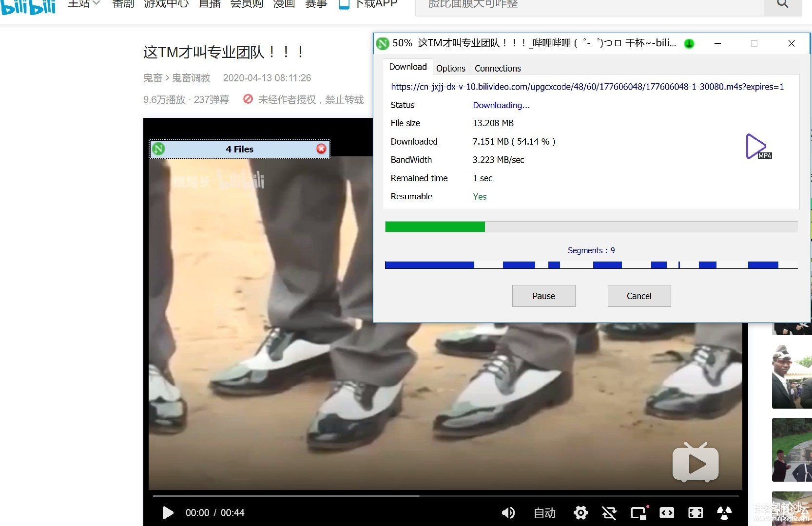Viewport: 812px width, 526px height.
Task: Open the player settings gear
Action: pos(580,512)
